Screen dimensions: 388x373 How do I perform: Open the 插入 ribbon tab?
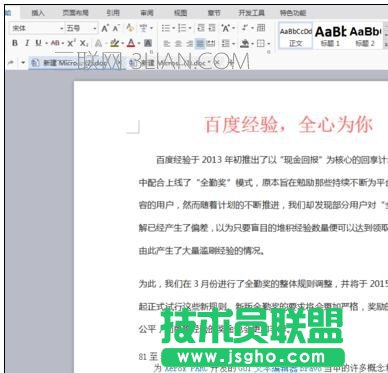pyautogui.click(x=38, y=13)
